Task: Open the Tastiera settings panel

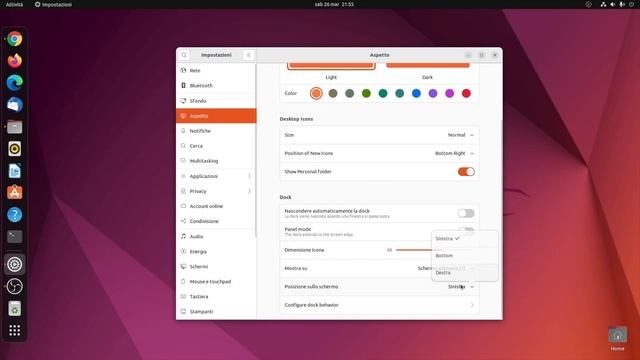Action: [216, 297]
